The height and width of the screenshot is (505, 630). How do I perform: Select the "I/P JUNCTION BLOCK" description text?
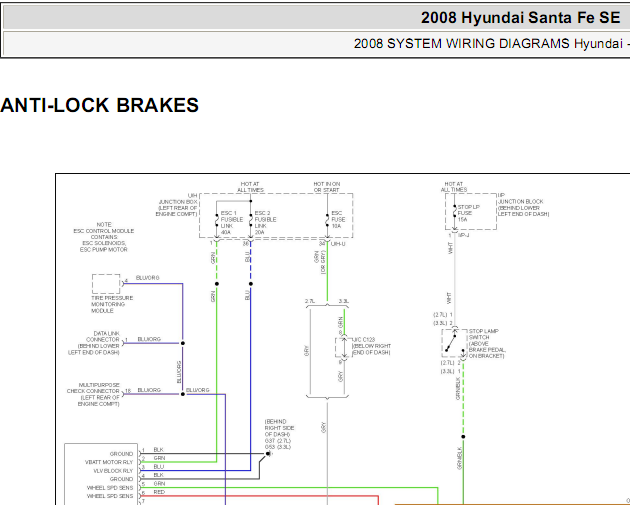(523, 205)
